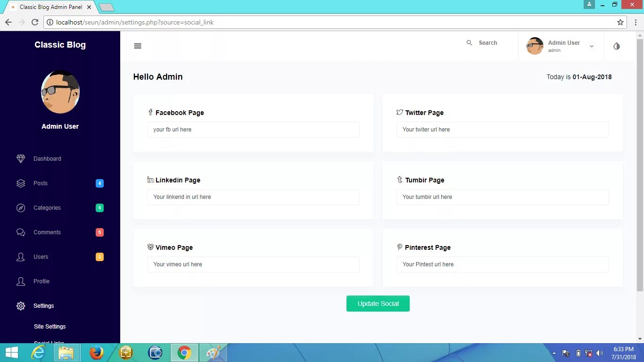Launch Internet Explorer from taskbar
The height and width of the screenshot is (362, 644).
38,353
